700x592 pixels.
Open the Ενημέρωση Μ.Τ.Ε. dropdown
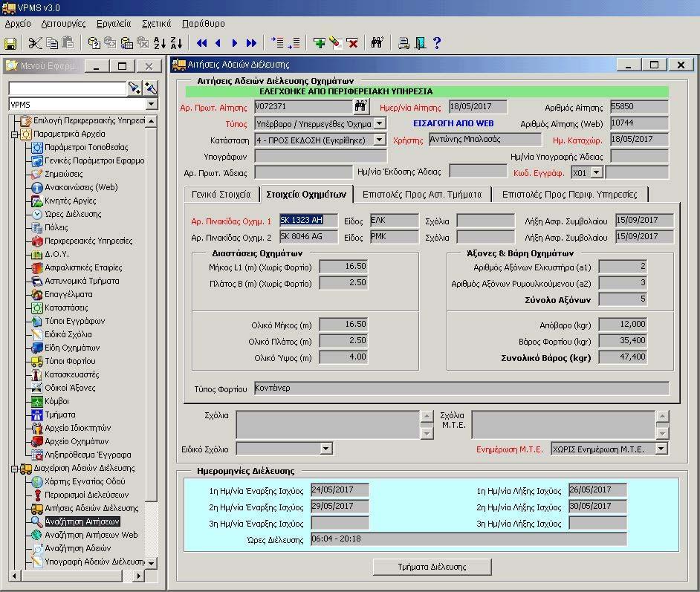[x=661, y=449]
